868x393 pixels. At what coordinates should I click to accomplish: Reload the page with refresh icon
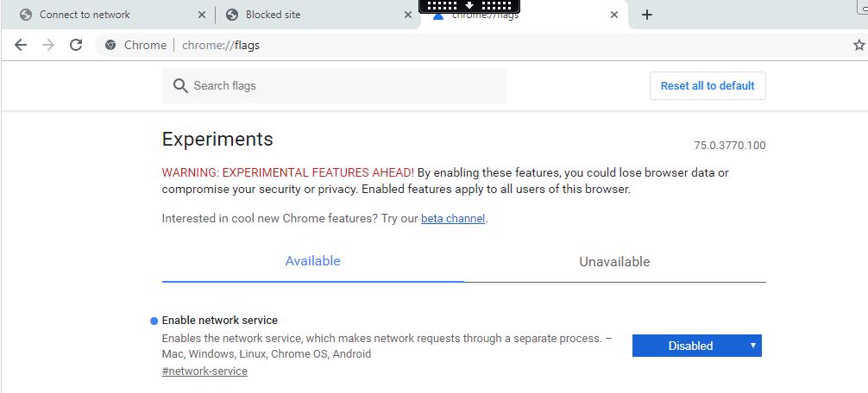[x=76, y=46]
